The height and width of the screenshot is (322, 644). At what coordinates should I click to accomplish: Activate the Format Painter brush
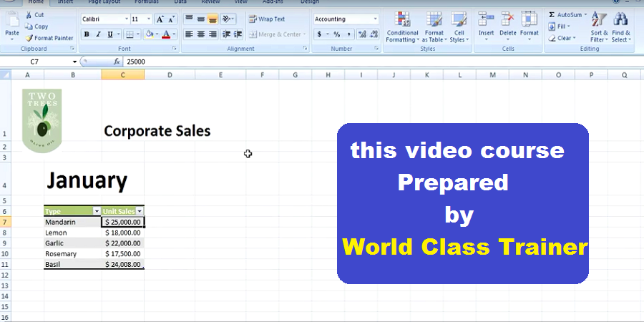coord(29,38)
